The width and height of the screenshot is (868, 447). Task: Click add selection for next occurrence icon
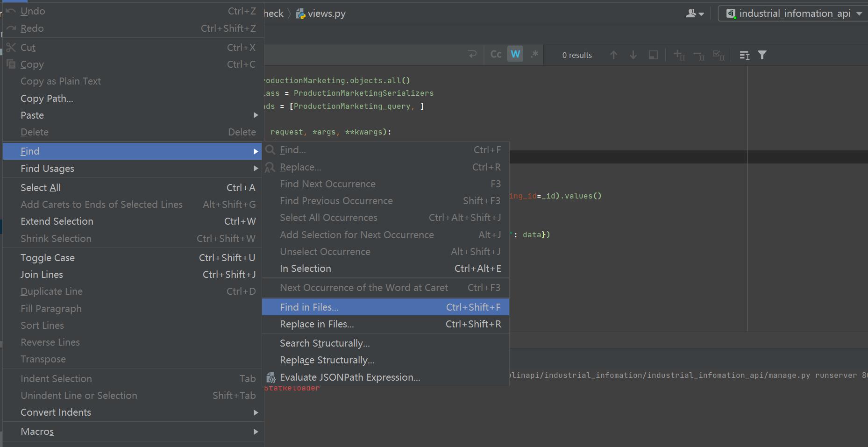679,55
